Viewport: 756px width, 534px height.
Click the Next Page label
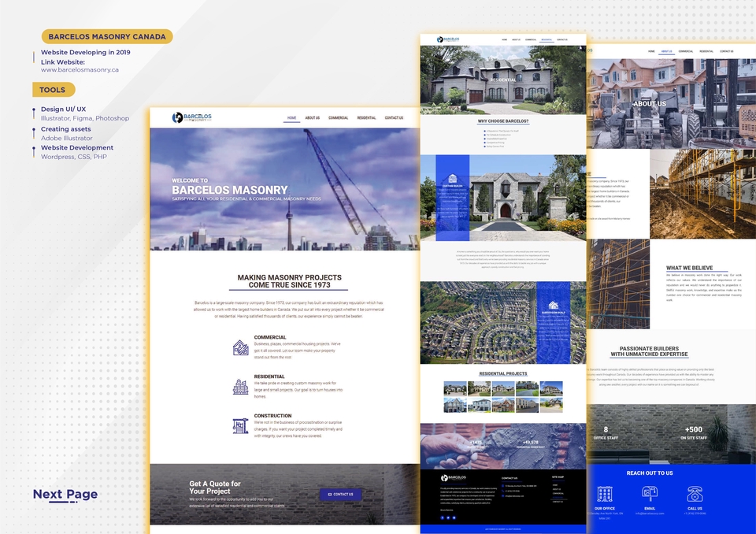[65, 494]
